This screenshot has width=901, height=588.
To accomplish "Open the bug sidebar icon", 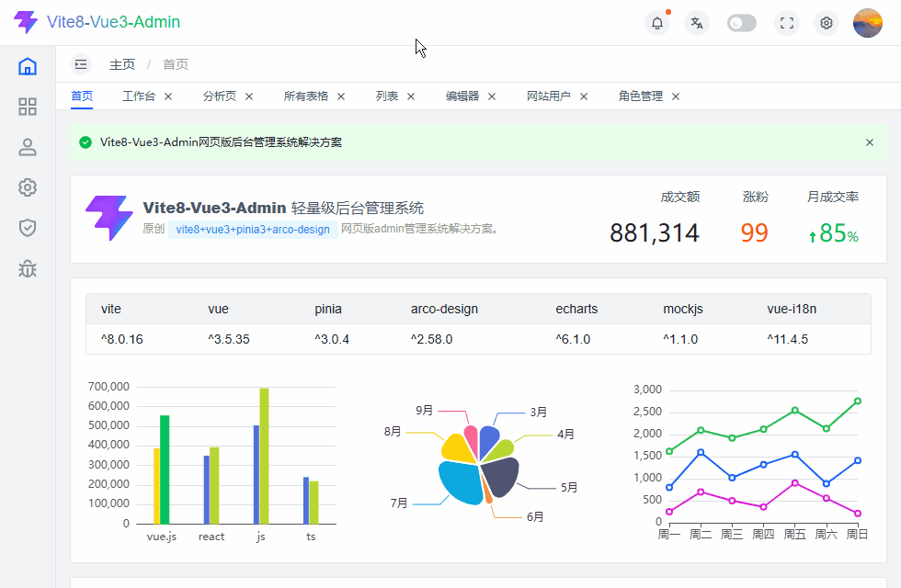I will point(28,268).
